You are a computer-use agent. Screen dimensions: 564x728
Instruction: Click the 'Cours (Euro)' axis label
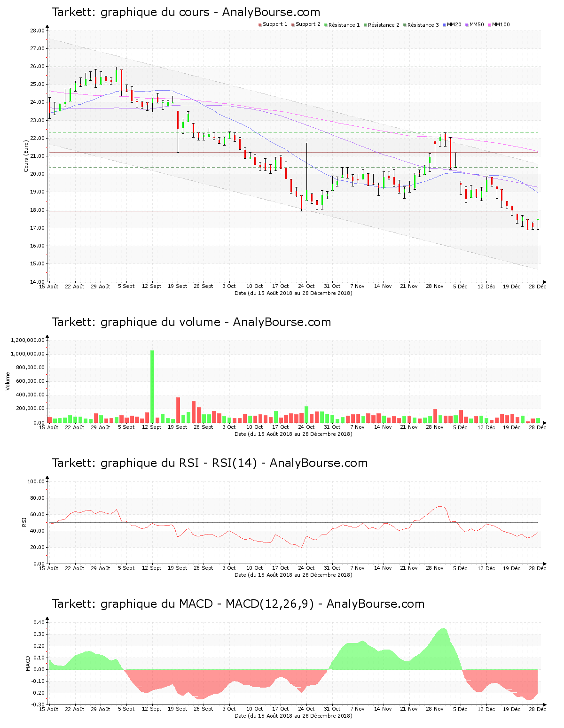coord(26,156)
